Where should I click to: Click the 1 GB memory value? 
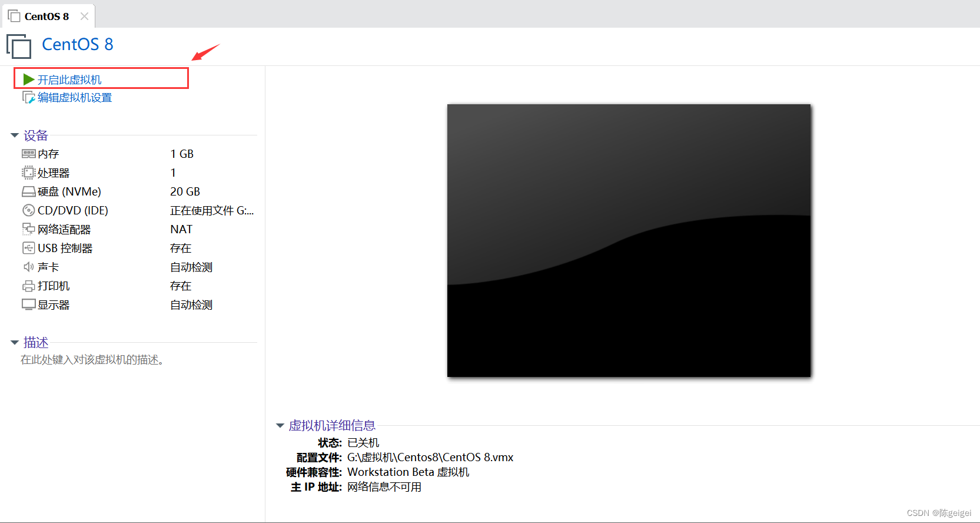pos(182,154)
